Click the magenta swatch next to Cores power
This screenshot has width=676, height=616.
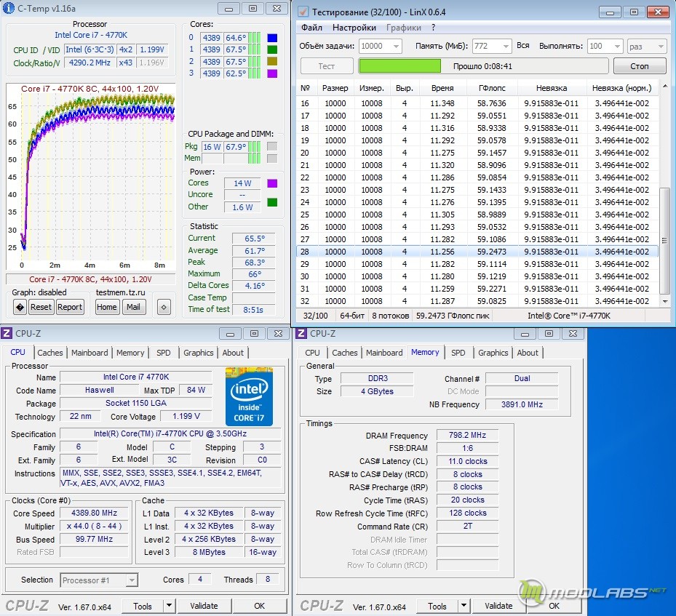(272, 183)
